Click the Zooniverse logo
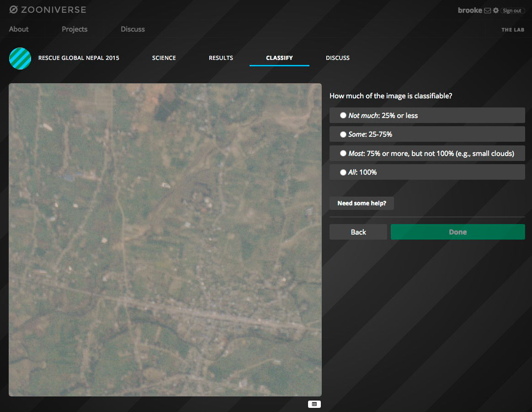The height and width of the screenshot is (412, 532). click(48, 10)
